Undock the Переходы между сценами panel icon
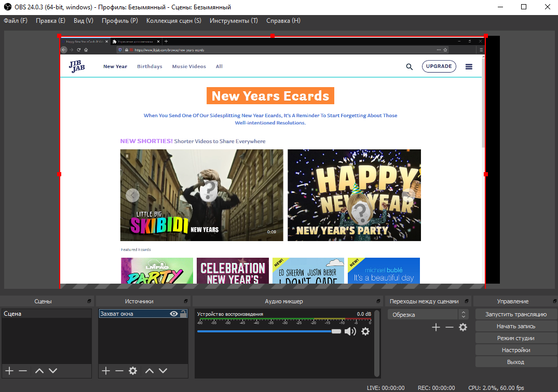The width and height of the screenshot is (558, 392). tap(467, 301)
